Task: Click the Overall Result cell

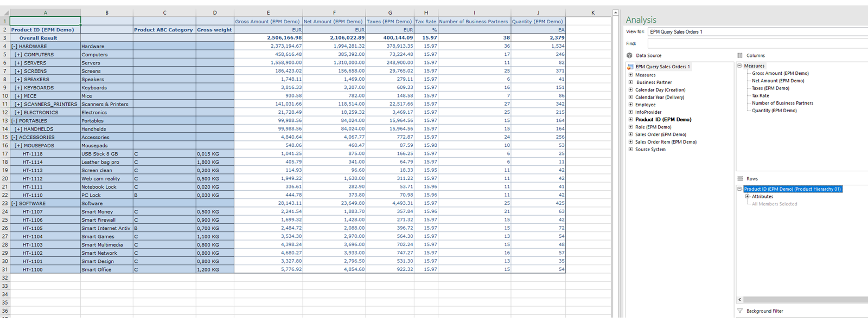Action: click(x=45, y=38)
